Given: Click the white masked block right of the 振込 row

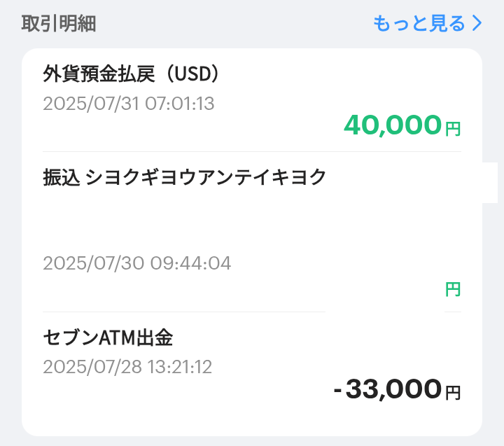Looking at the screenshot, I should tap(490, 182).
